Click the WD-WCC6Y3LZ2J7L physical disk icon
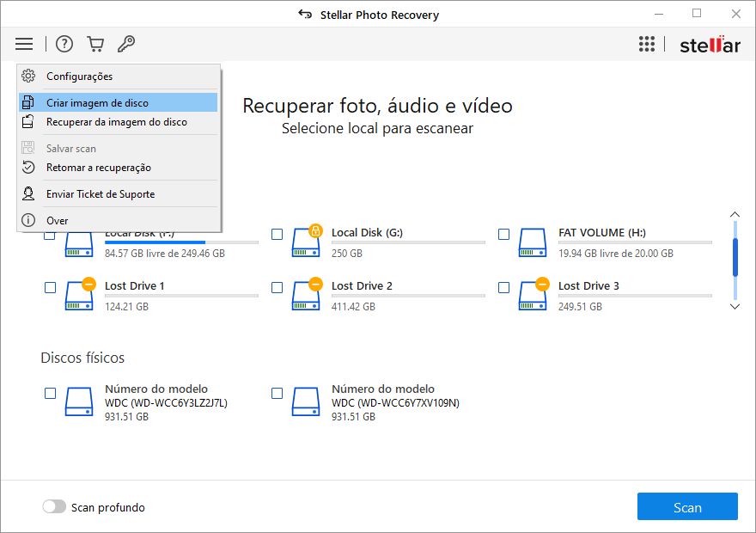 [x=79, y=401]
